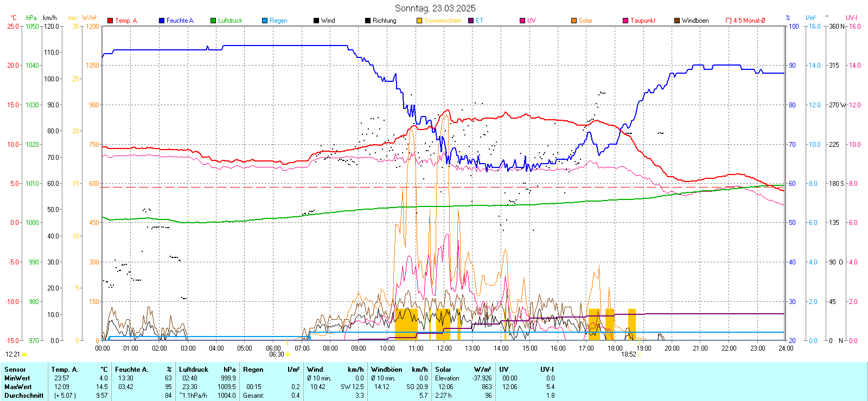Screen dimensions: 868x401
Task: Toggle the 4.5 Monat-Ø empty box
Action: coord(729,21)
